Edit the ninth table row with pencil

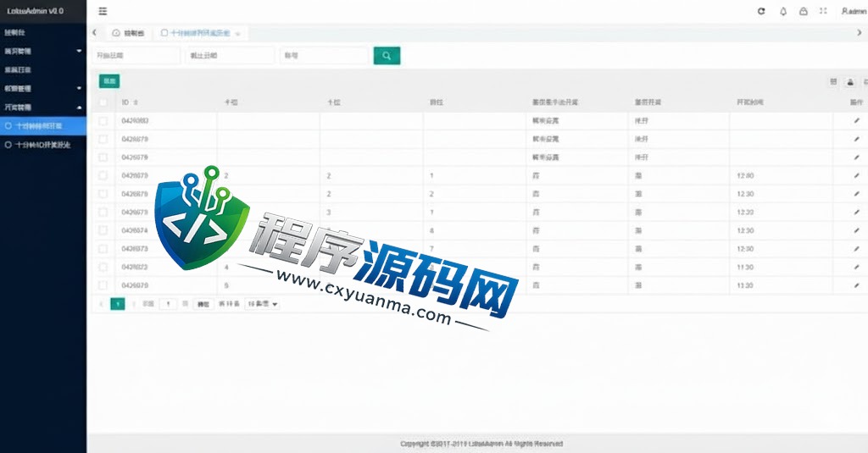856,268
